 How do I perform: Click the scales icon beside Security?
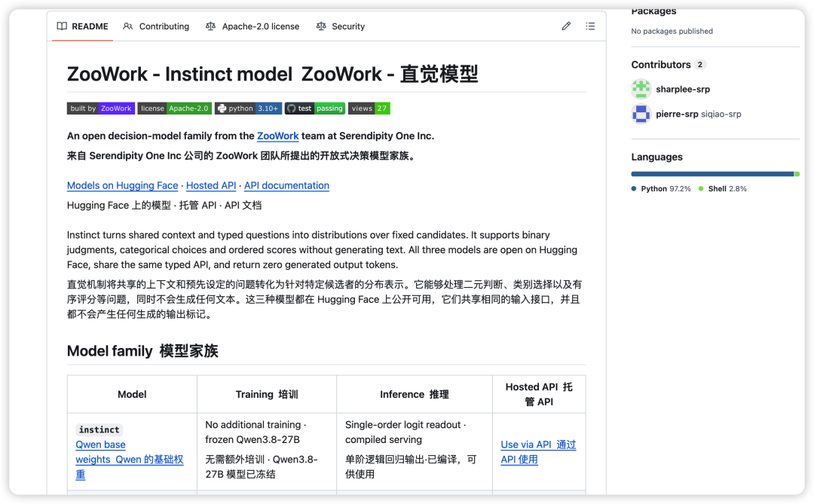pyautogui.click(x=321, y=26)
